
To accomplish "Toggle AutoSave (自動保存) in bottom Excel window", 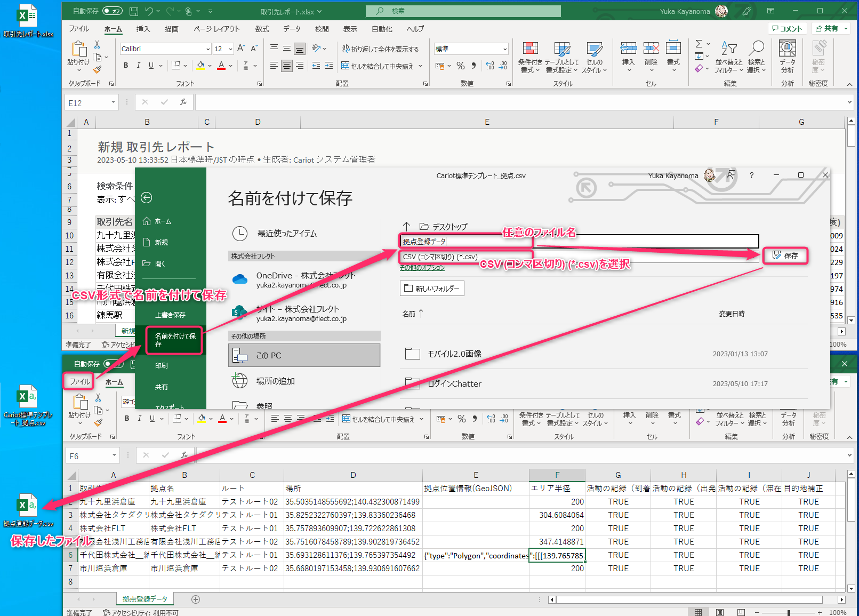I will point(114,364).
